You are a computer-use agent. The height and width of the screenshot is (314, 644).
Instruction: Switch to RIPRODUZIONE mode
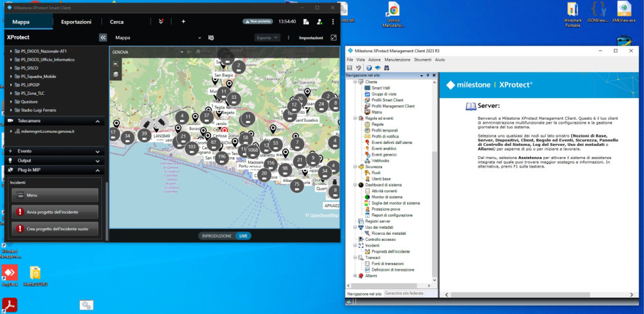coord(216,235)
